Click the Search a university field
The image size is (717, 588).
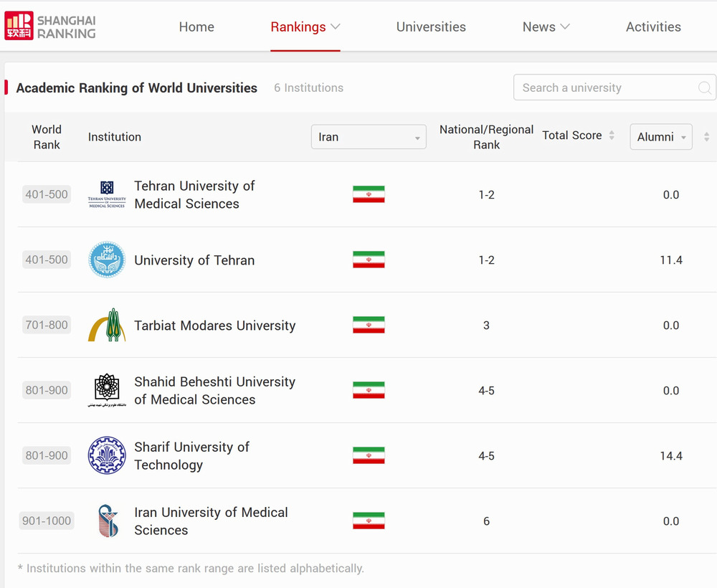606,88
